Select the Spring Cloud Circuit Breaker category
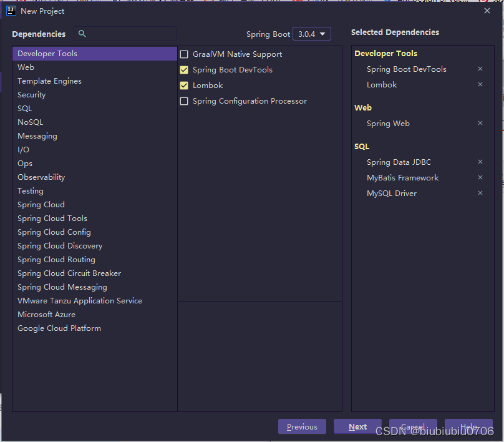The image size is (504, 442). pos(95,273)
